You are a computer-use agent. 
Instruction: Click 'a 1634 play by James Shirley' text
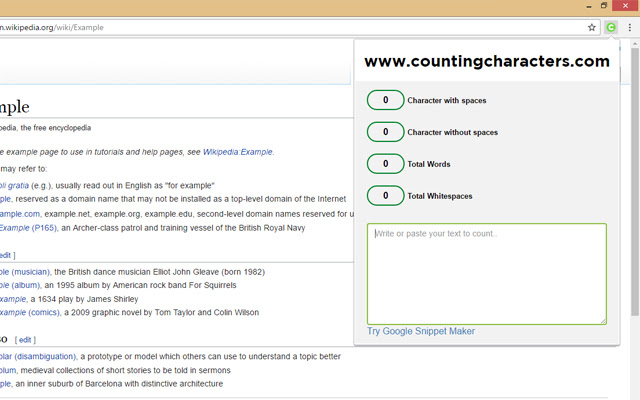[x=84, y=299]
